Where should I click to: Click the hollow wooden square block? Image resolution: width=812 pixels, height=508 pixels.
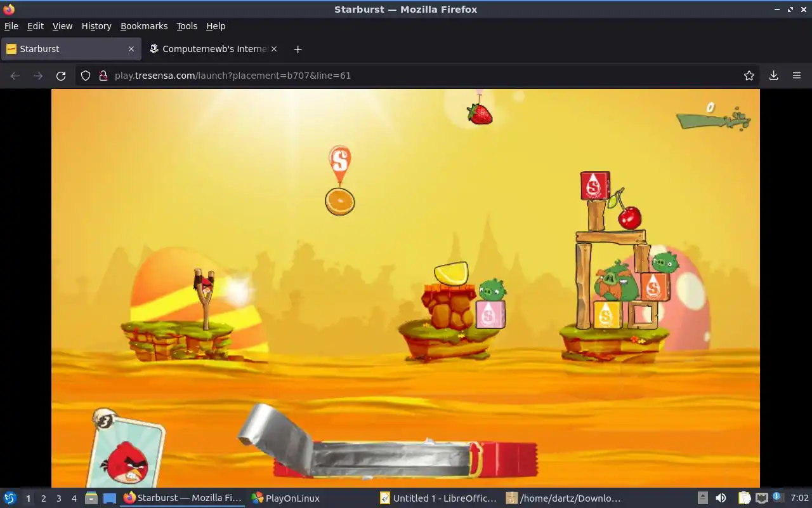point(643,314)
